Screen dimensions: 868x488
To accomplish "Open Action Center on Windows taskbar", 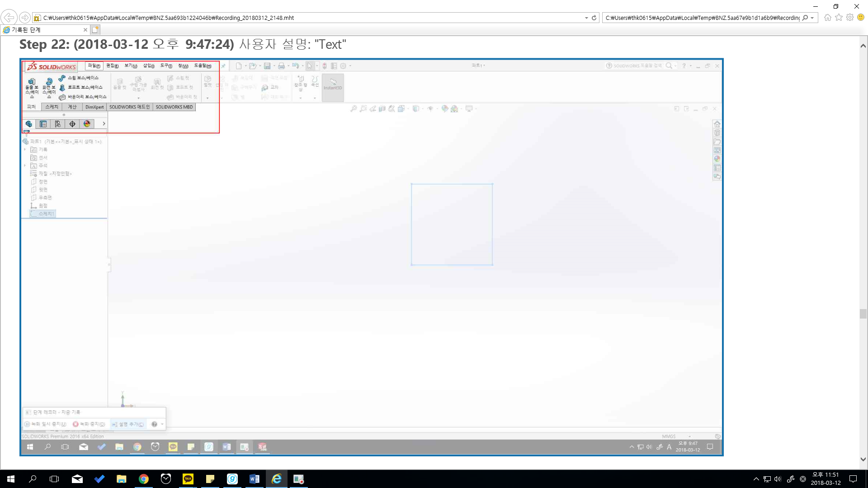I will coord(853,479).
